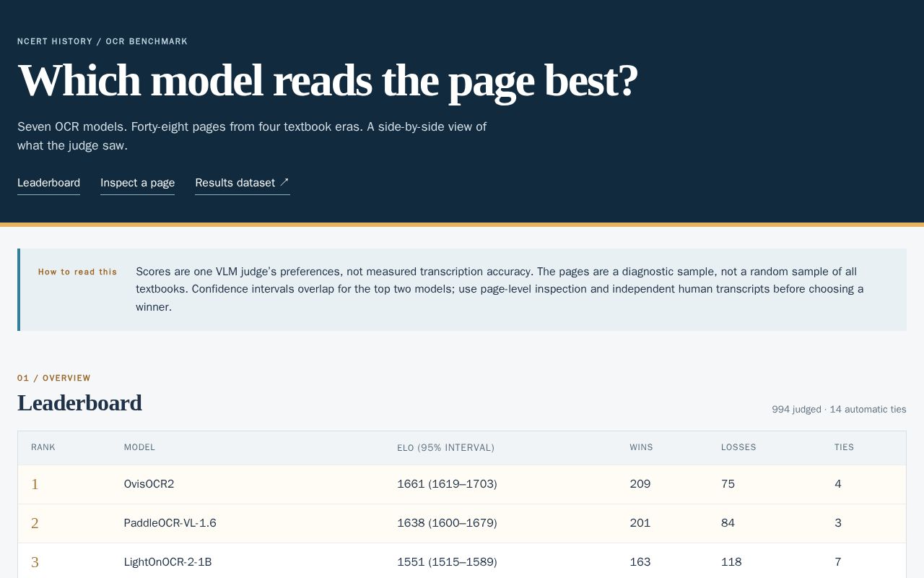The height and width of the screenshot is (578, 924).
Task: Select the NCERT History / OCR Benchmark breadcrumb
Action: (x=103, y=41)
